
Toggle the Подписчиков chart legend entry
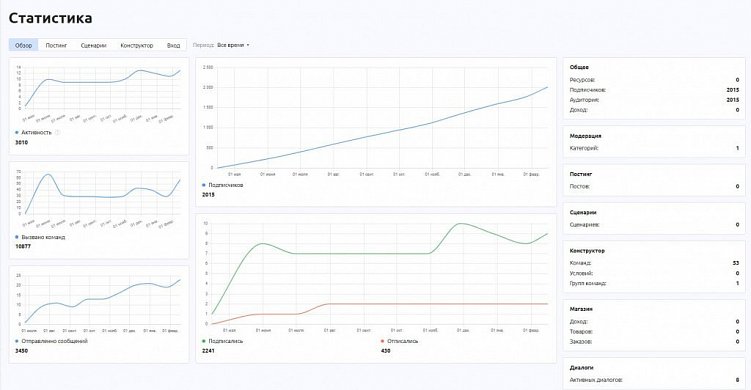pos(223,185)
